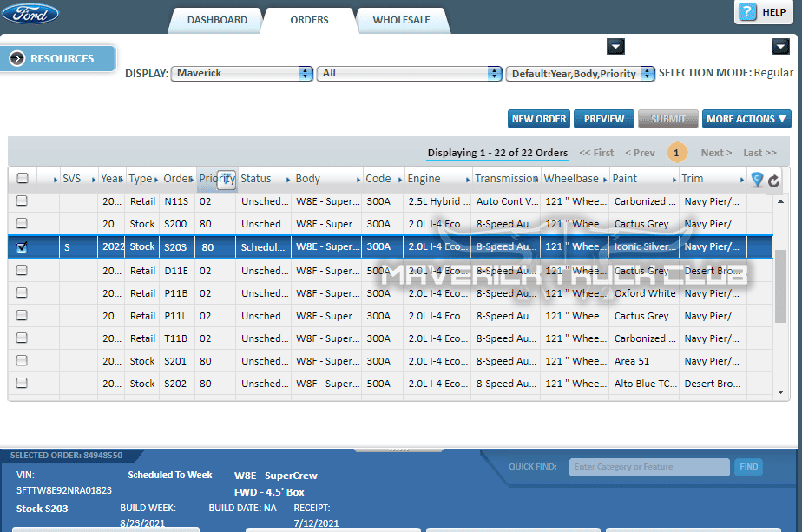802x532 pixels.
Task: Select the 2.5L Hybrid engine cell
Action: tap(439, 201)
